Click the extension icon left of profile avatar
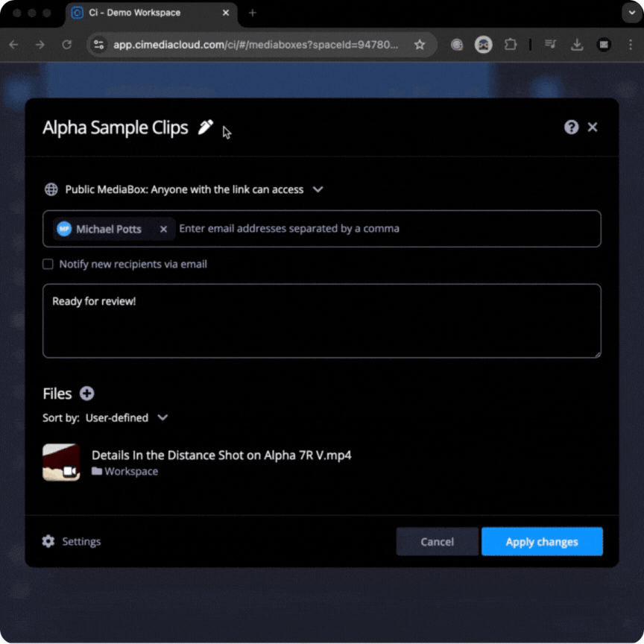The width and height of the screenshot is (644, 644). 457,45
